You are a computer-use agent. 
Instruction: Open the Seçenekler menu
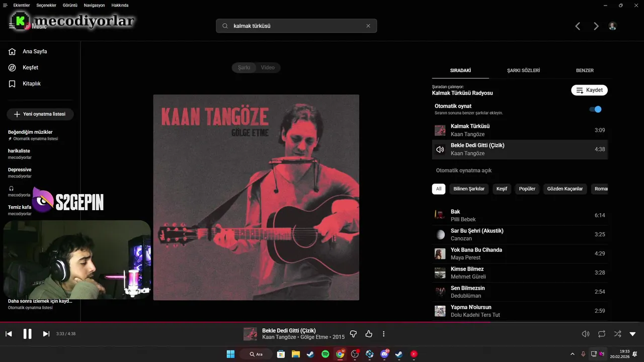click(x=46, y=5)
